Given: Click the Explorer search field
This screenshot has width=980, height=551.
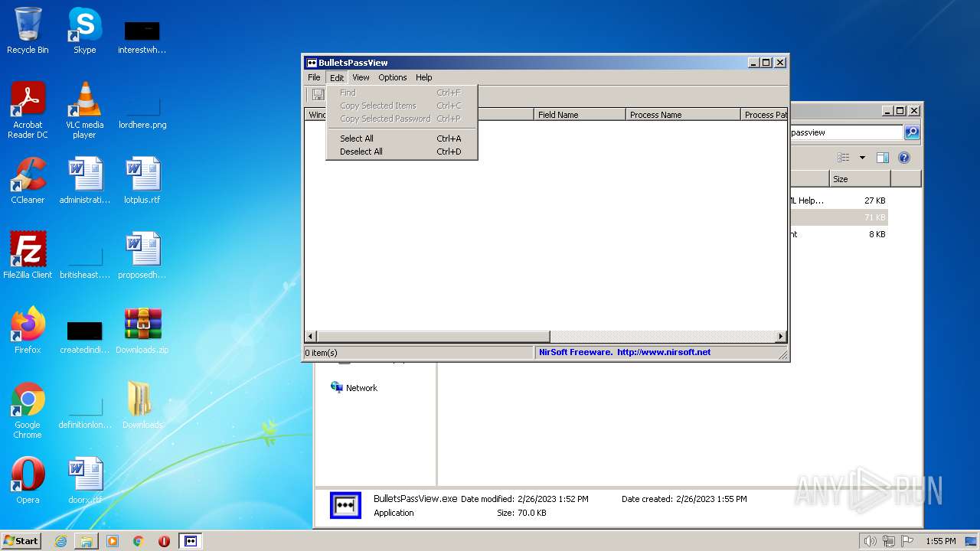Looking at the screenshot, I should [846, 132].
